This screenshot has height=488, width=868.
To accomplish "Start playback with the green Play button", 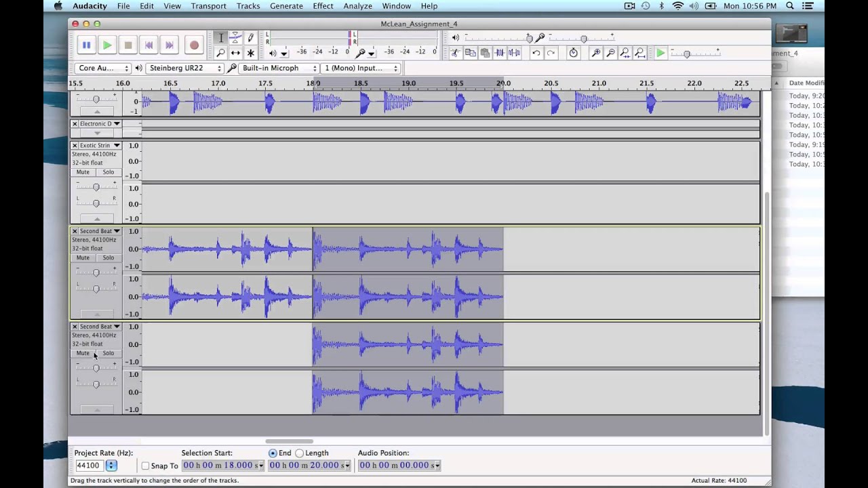I will [x=107, y=45].
